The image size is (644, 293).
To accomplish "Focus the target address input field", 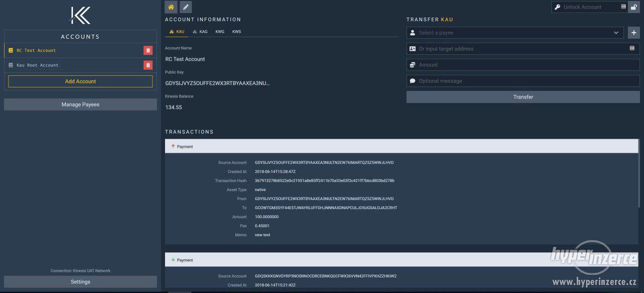I will 523,49.
